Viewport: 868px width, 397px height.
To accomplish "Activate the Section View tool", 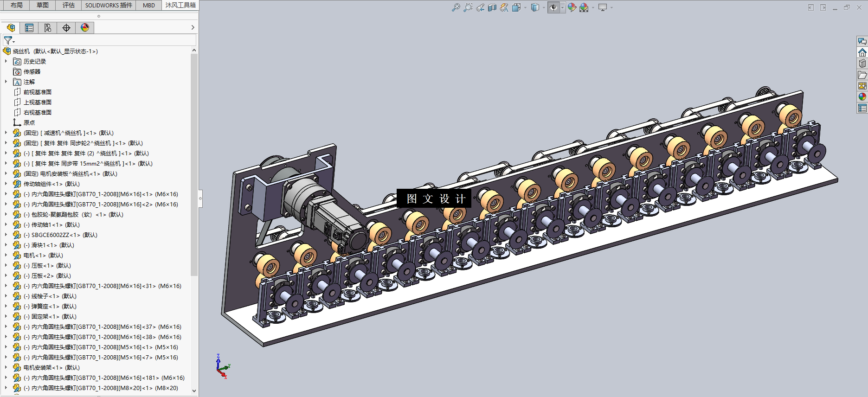I will click(x=492, y=7).
